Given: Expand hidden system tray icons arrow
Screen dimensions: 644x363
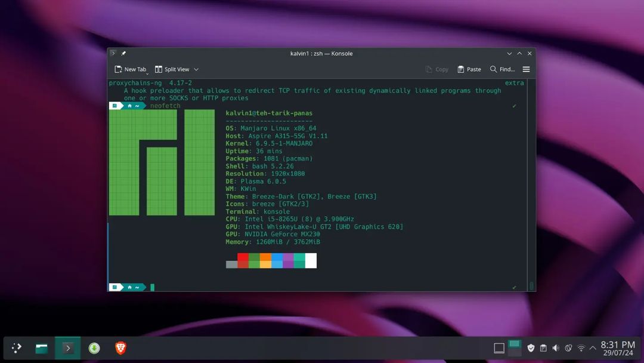Looking at the screenshot, I should (x=593, y=348).
